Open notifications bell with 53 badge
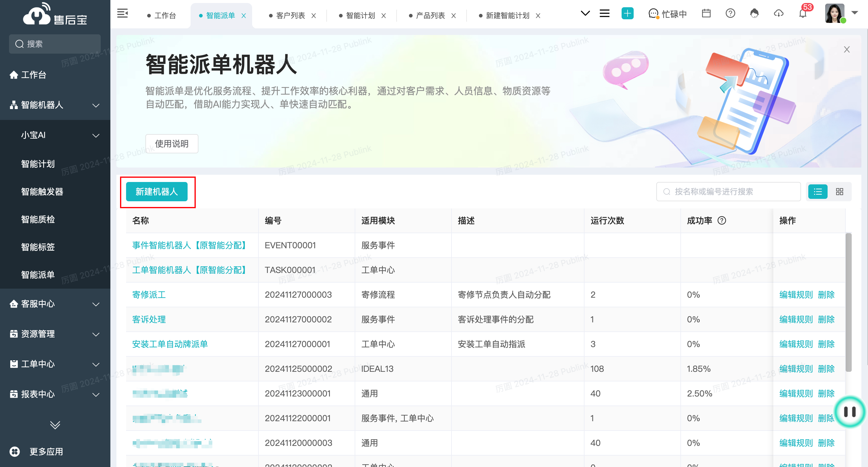 [803, 14]
